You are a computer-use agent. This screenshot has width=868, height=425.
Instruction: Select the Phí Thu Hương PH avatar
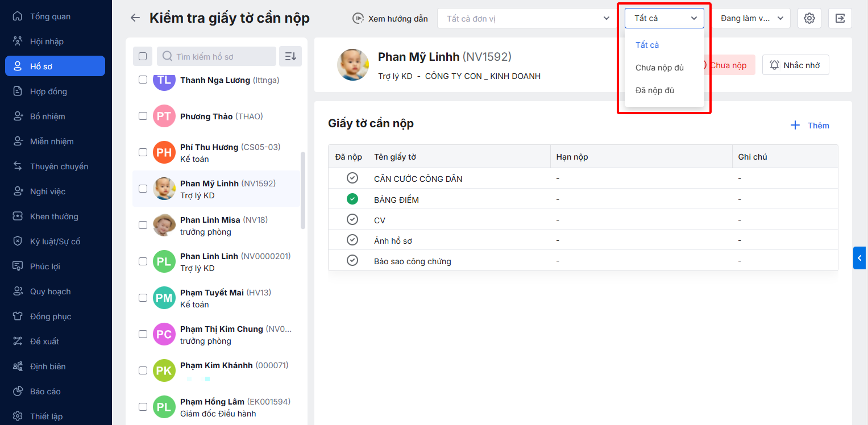point(164,152)
